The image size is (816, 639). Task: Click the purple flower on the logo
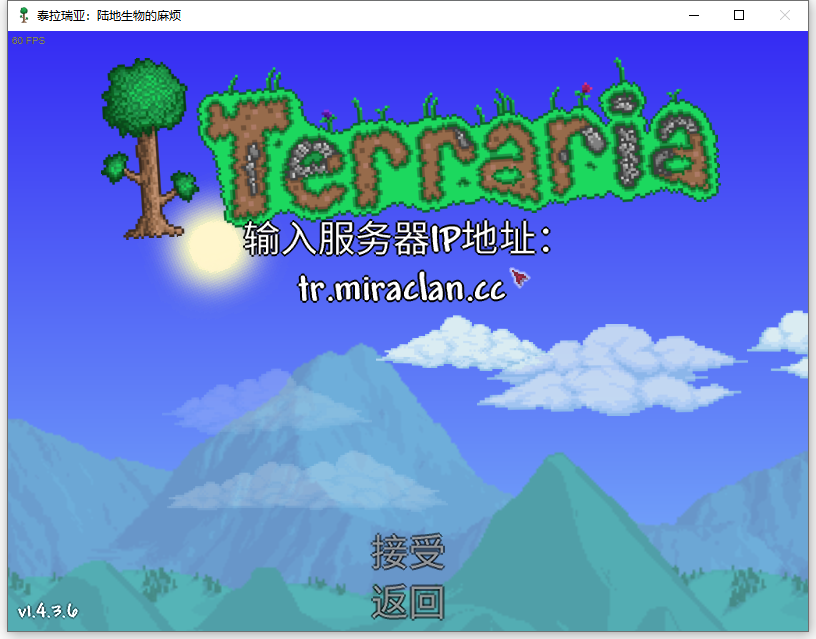tap(327, 115)
